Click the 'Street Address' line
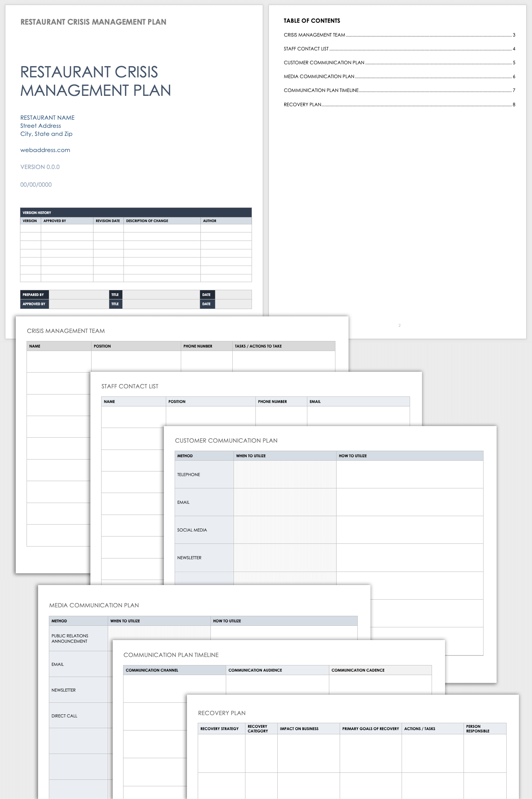 [40, 126]
